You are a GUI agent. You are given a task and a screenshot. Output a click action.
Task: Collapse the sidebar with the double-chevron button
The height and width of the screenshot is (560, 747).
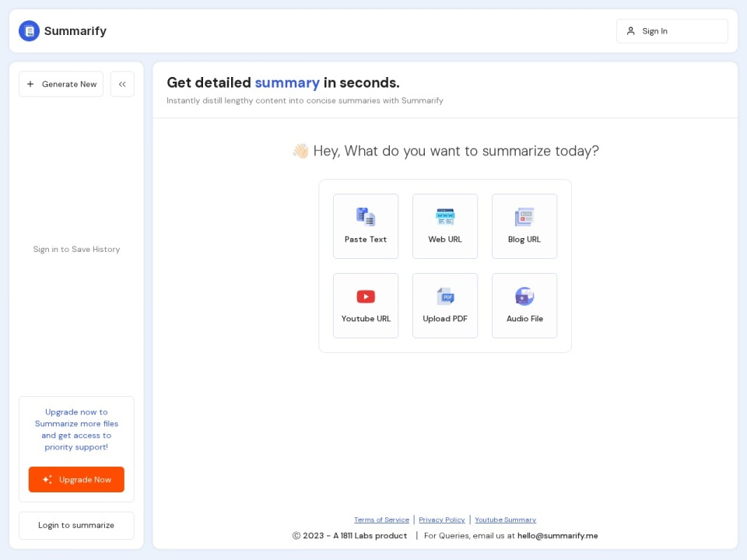(122, 84)
